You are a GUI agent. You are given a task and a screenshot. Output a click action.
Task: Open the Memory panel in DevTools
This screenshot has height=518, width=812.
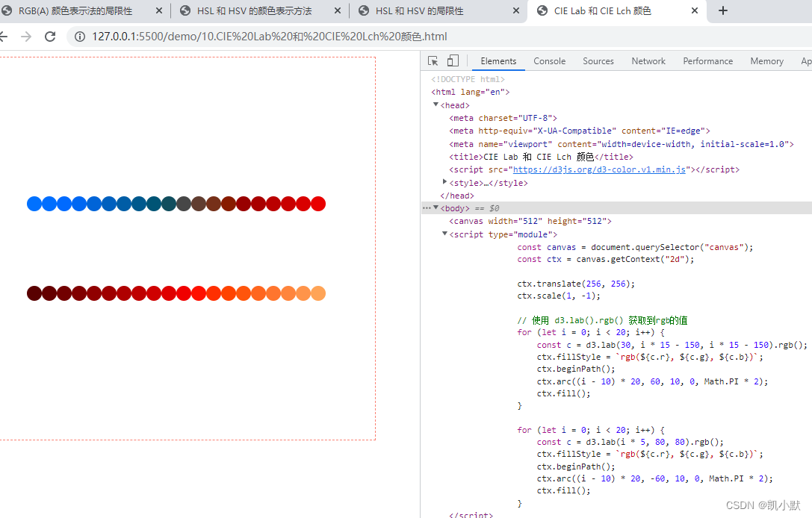tap(766, 61)
